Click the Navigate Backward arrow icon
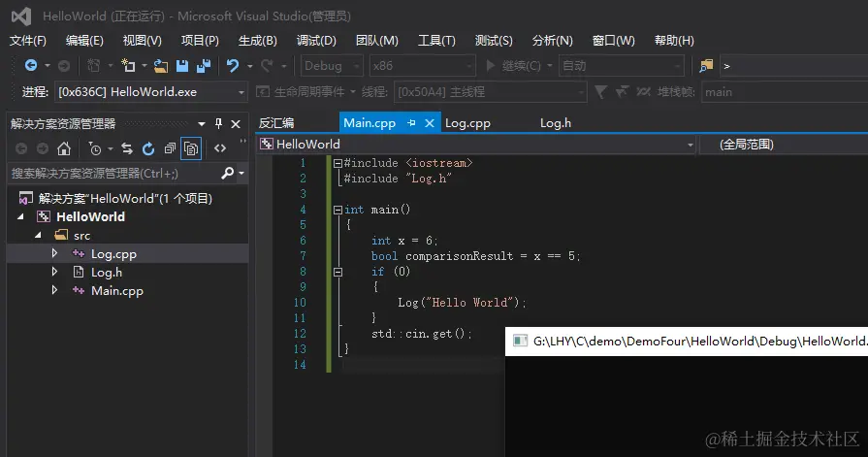 click(31, 65)
